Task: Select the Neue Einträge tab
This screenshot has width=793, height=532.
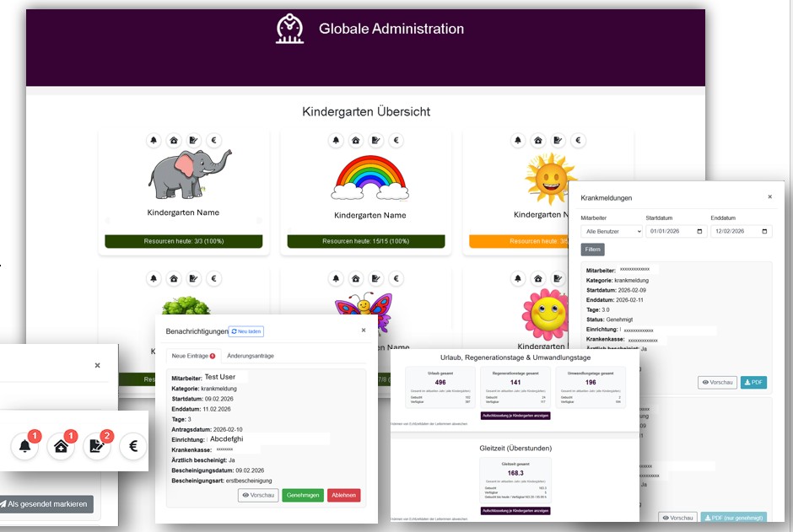Action: tap(193, 356)
